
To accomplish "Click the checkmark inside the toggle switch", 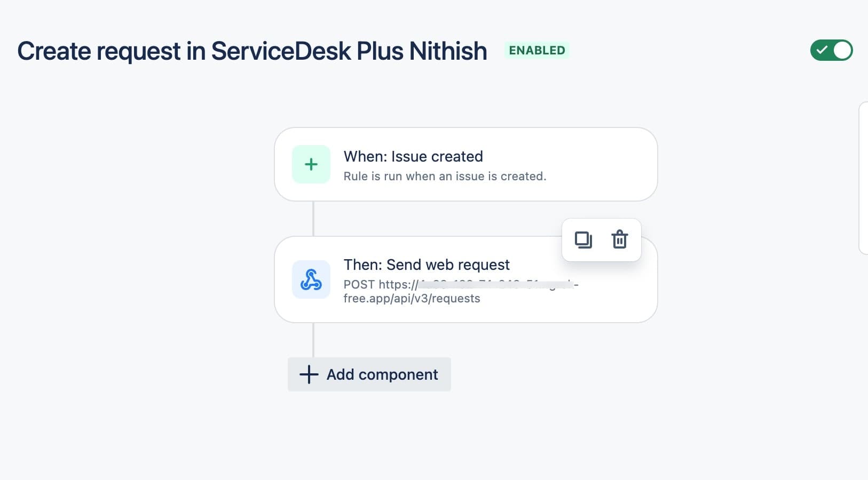I will click(822, 51).
